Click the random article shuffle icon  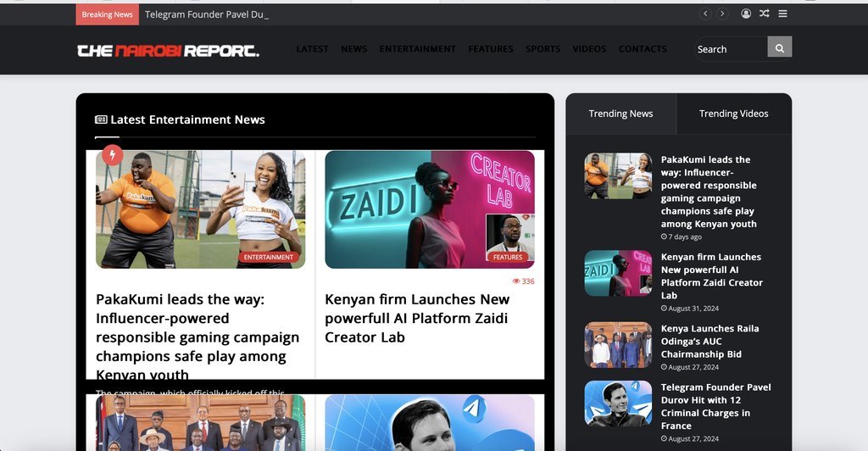click(765, 14)
